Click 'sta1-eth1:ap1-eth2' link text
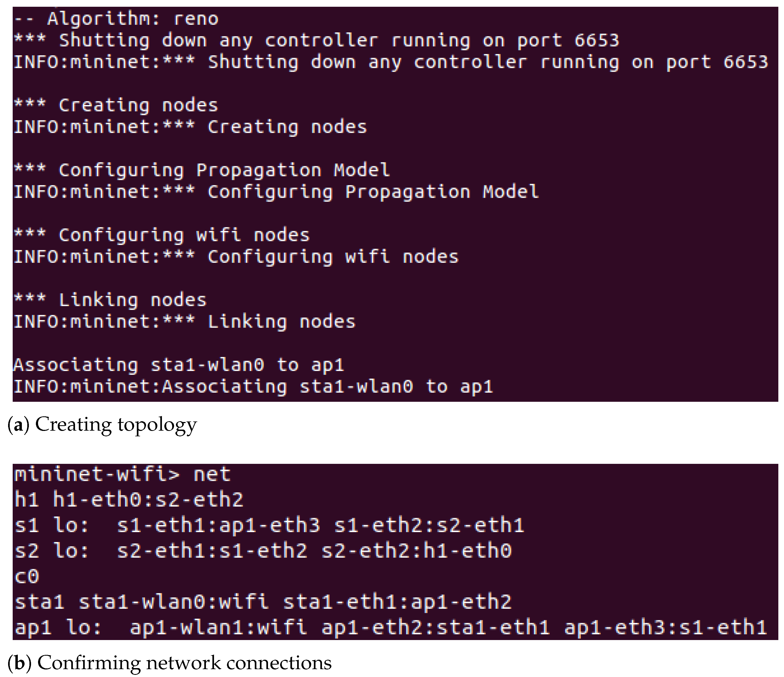The width and height of the screenshot is (784, 677). point(397,602)
